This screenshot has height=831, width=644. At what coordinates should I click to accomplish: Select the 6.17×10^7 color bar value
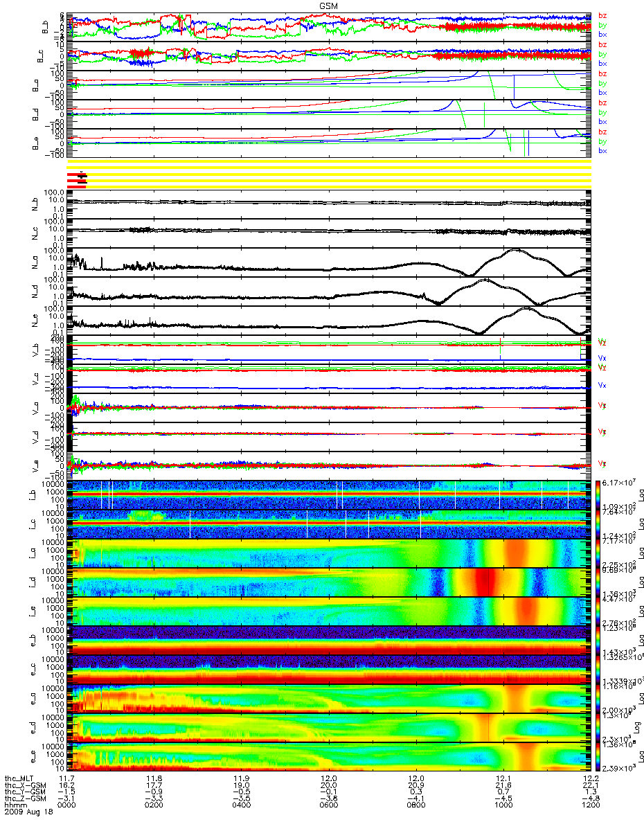(x=620, y=482)
